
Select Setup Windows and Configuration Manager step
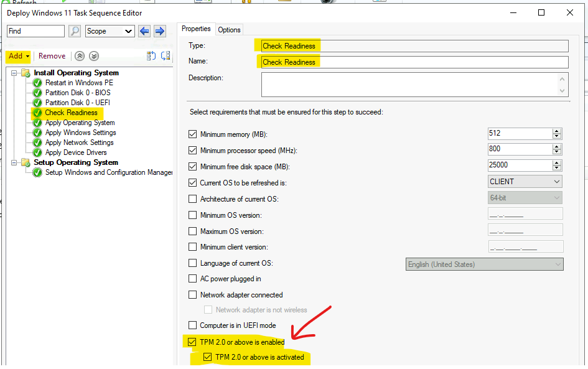click(109, 172)
